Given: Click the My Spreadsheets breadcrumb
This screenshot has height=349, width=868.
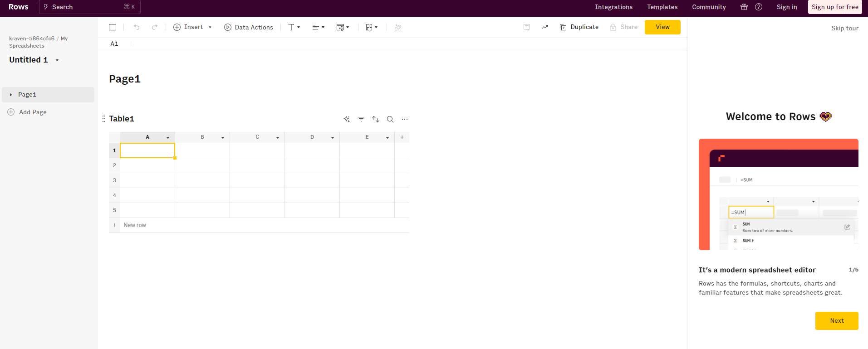Looking at the screenshot, I should 39,42.
